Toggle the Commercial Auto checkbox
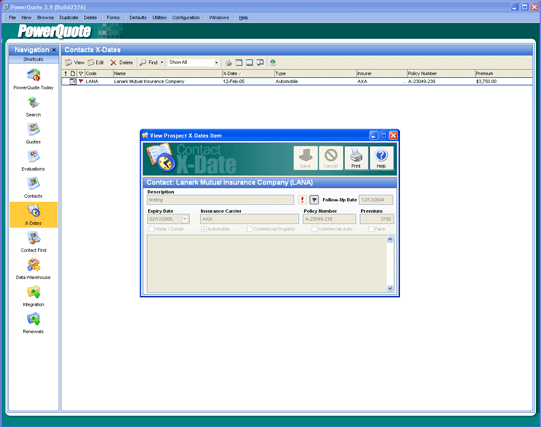The width and height of the screenshot is (541, 427). [314, 229]
